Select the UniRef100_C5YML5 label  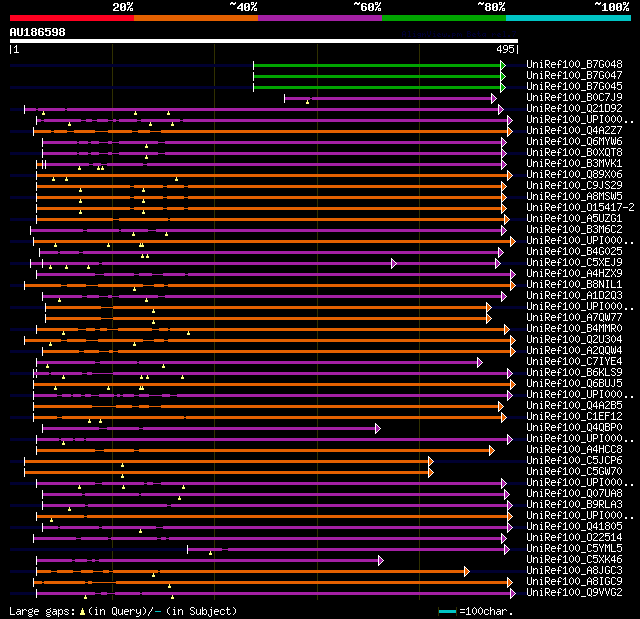[x=574, y=549]
